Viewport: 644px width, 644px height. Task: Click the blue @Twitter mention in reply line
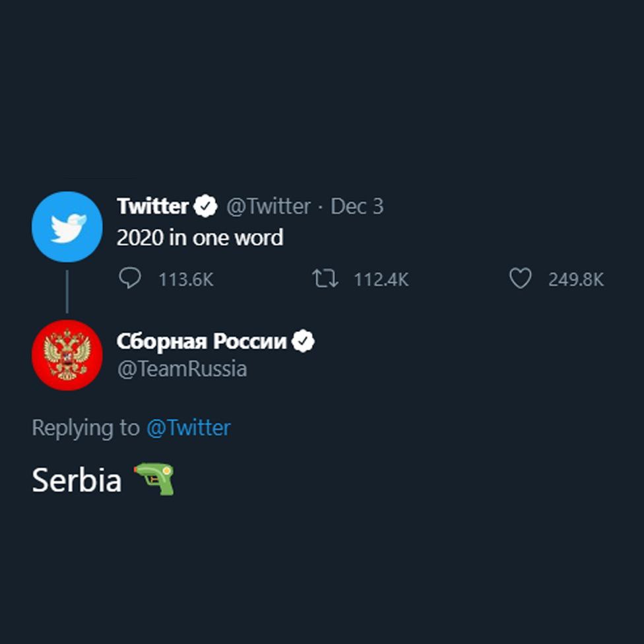[x=189, y=428]
